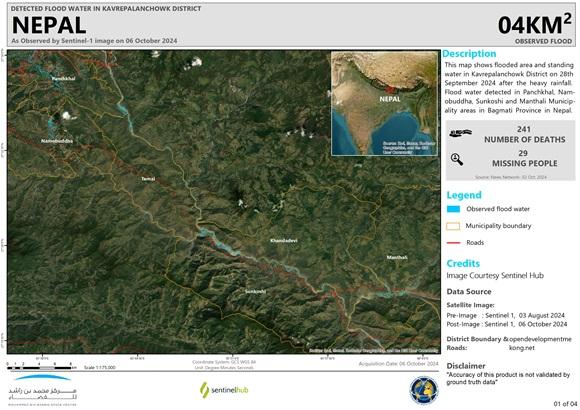This screenshot has width=580, height=410.
Task: Click the Image Courtesy Sentinel Hub text
Action: click(x=495, y=276)
